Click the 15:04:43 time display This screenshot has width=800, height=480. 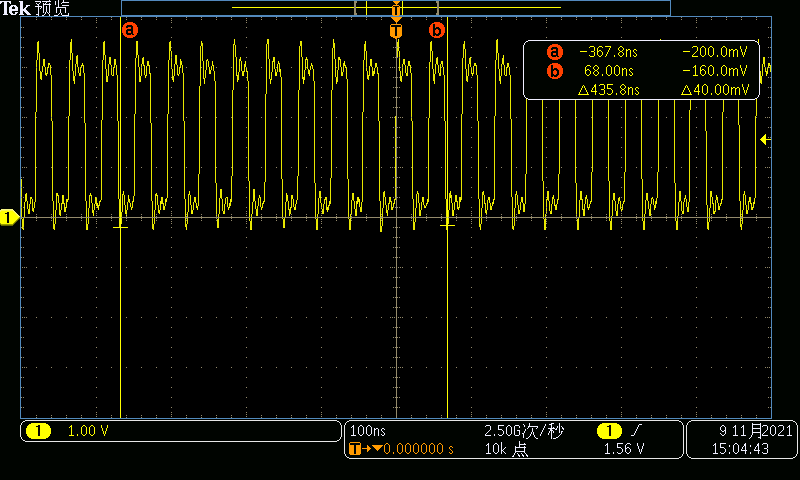pos(742,450)
